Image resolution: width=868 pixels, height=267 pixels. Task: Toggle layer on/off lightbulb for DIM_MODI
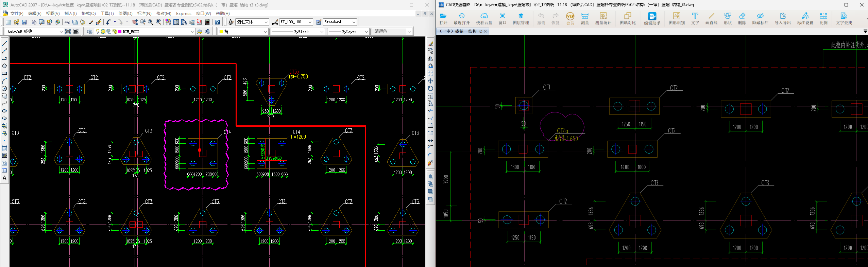pos(98,32)
